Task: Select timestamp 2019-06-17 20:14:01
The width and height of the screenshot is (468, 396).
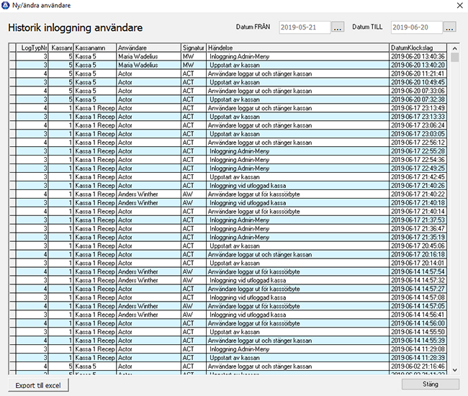Action: coord(418,263)
